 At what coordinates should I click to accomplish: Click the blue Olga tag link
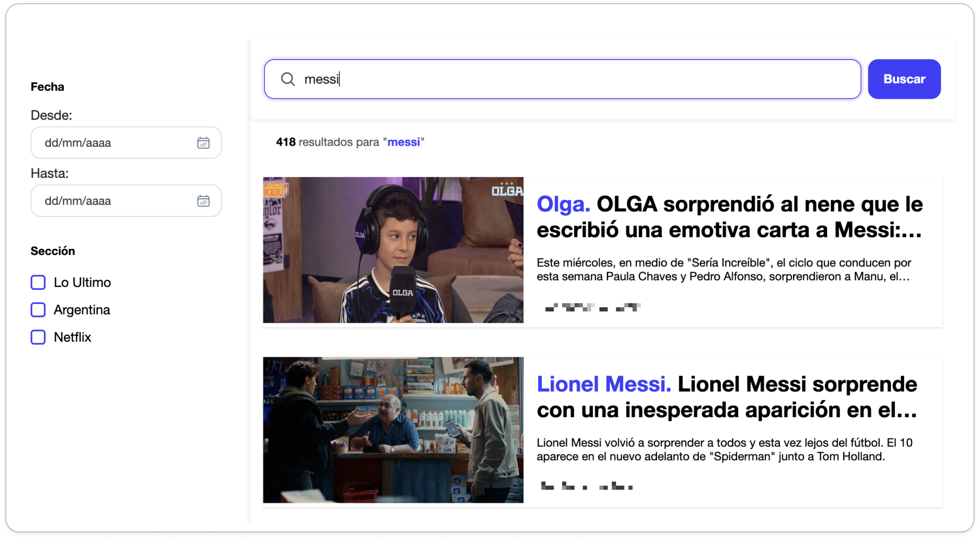[563, 204]
